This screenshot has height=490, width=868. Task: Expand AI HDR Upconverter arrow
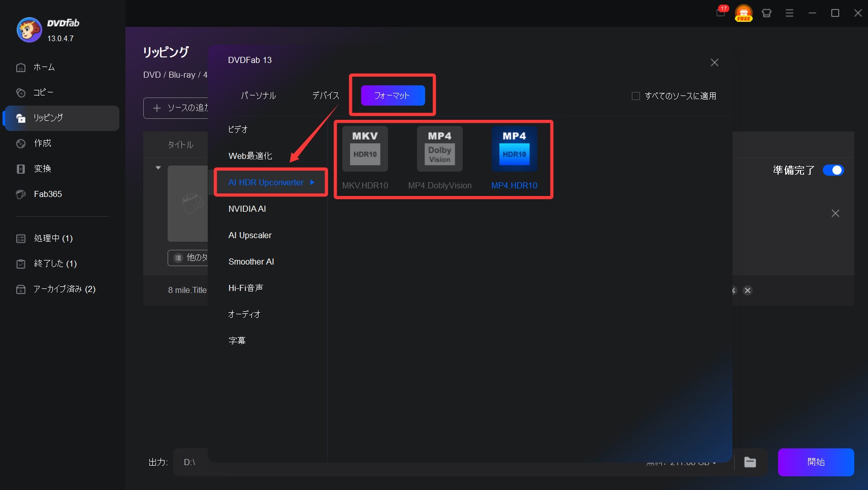[312, 182]
